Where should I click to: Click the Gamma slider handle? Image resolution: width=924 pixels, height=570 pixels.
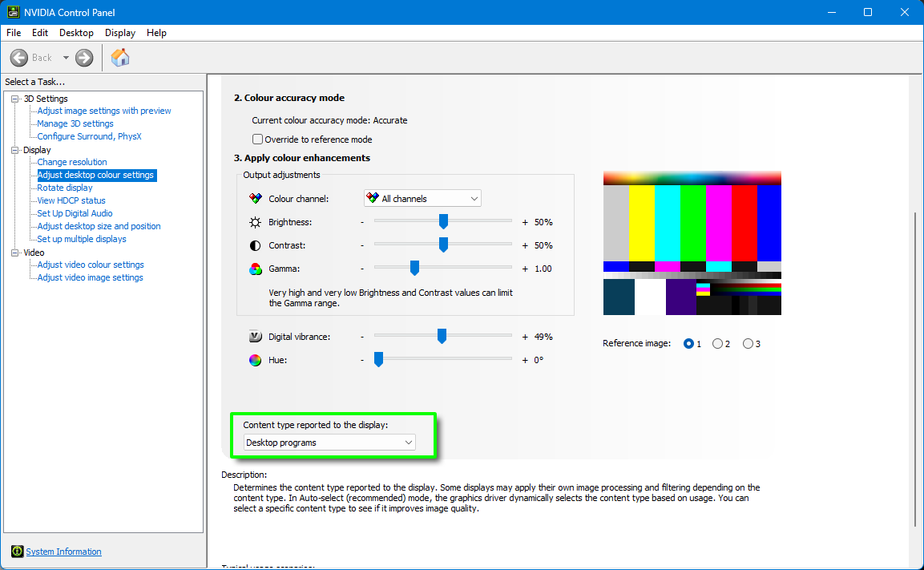coord(415,269)
